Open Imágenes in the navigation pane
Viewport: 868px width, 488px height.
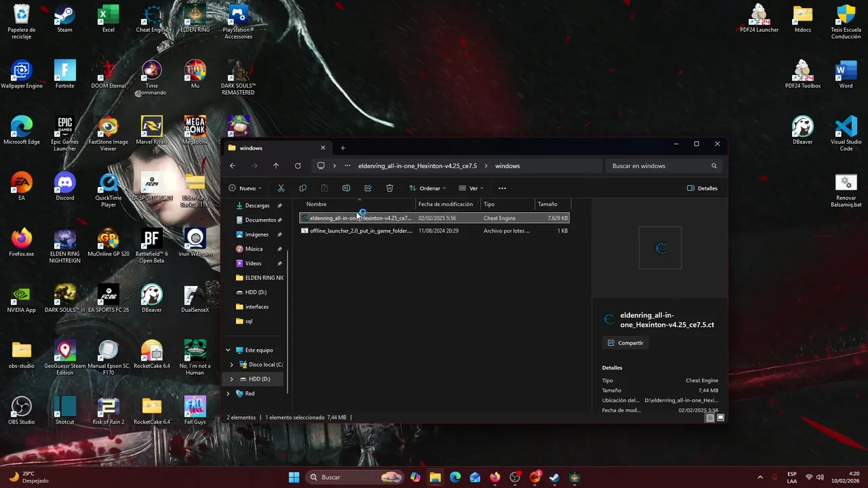[x=258, y=235]
